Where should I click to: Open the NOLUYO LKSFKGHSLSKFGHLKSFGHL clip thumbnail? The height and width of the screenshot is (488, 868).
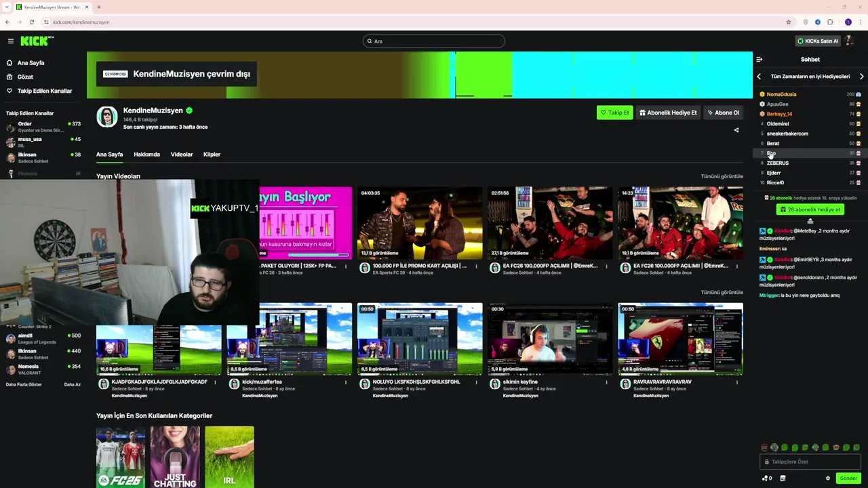tap(420, 339)
